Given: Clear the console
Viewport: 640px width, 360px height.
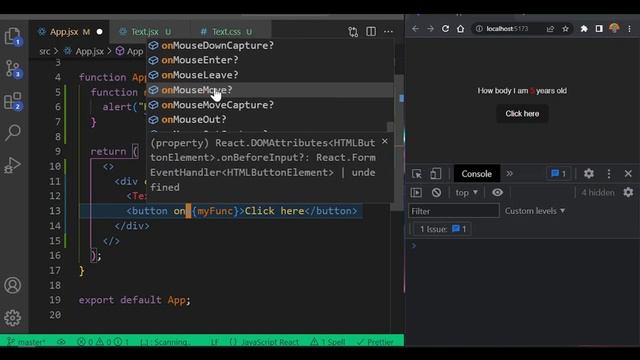Looking at the screenshot, I should coord(436,192).
